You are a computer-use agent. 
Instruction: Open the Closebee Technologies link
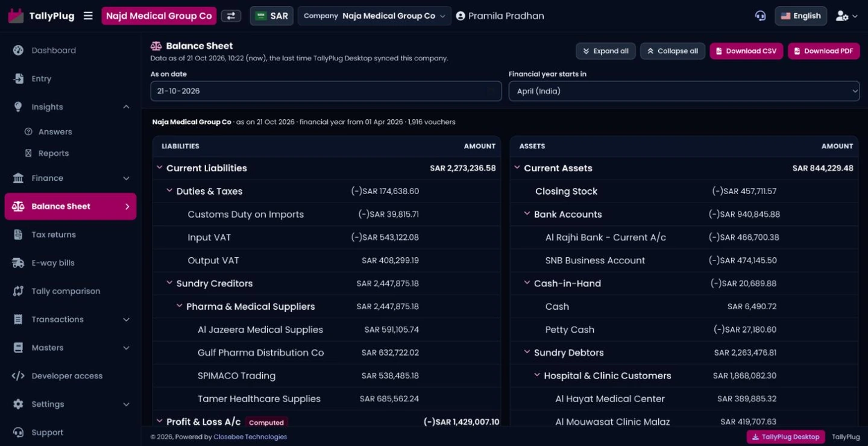click(250, 437)
